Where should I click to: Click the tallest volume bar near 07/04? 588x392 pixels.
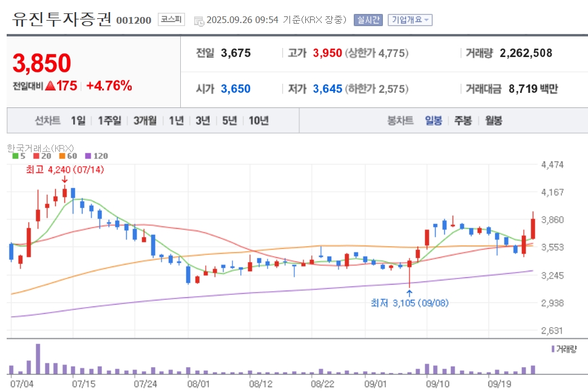click(38, 359)
